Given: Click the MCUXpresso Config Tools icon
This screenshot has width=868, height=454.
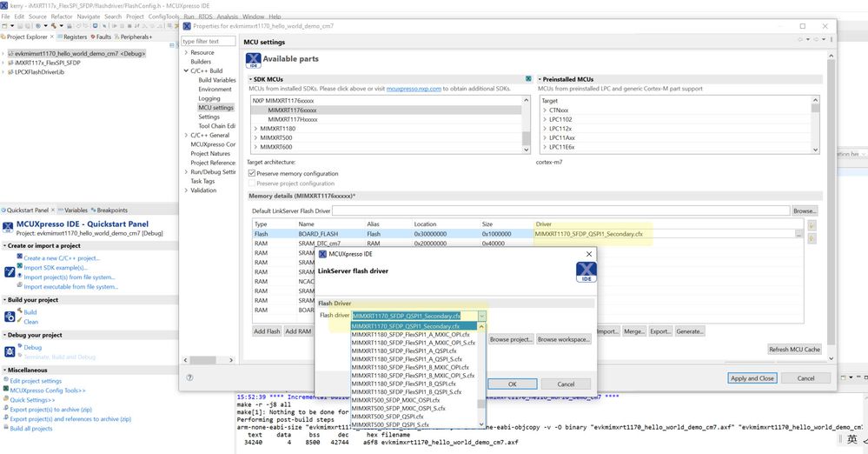Looking at the screenshot, I should [x=6, y=390].
